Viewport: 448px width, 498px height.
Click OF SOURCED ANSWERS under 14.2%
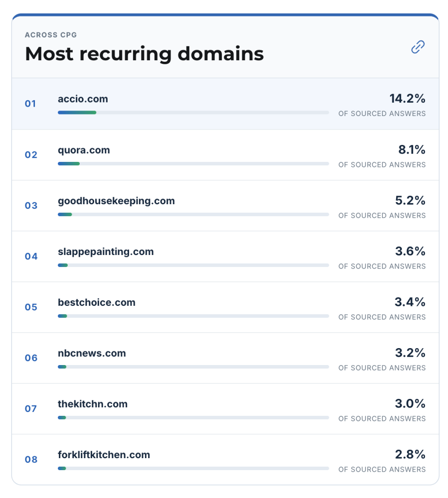tap(382, 114)
